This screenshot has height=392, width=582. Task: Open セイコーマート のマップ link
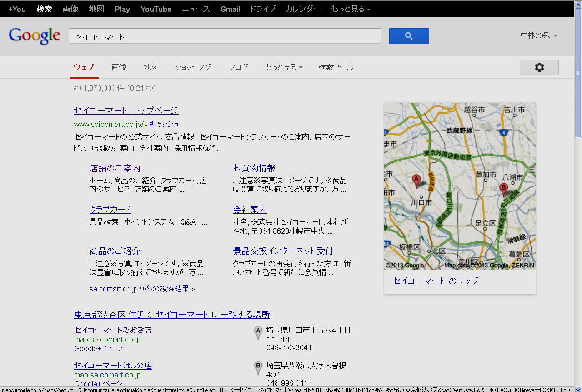435,281
